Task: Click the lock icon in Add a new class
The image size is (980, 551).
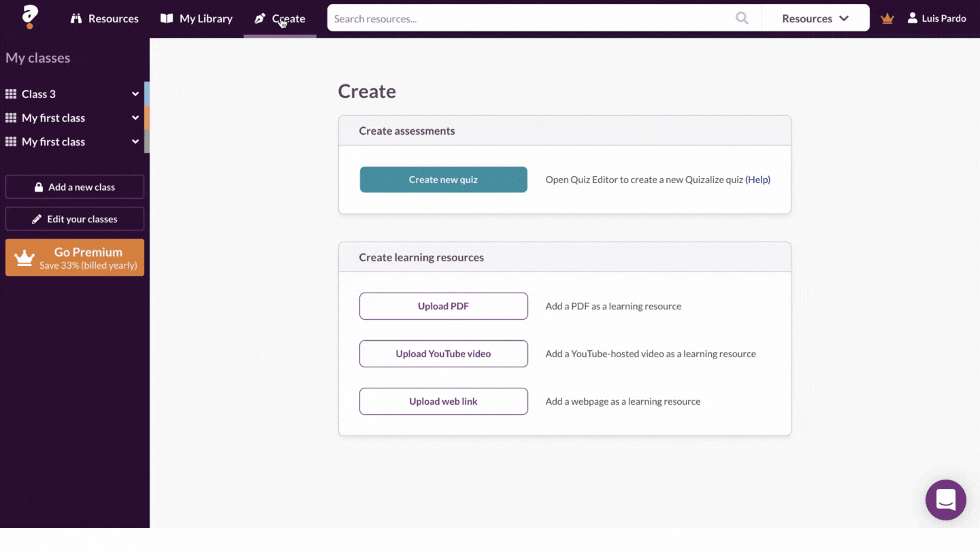Action: pos(39,187)
